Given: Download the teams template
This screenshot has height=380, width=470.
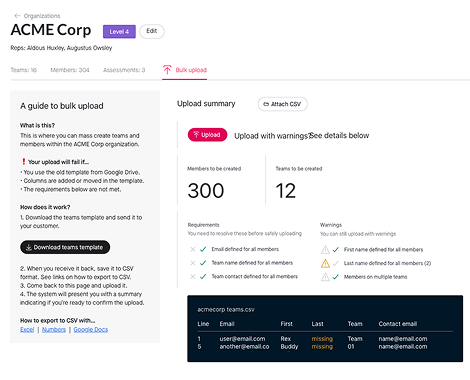Looking at the screenshot, I should click(x=65, y=247).
